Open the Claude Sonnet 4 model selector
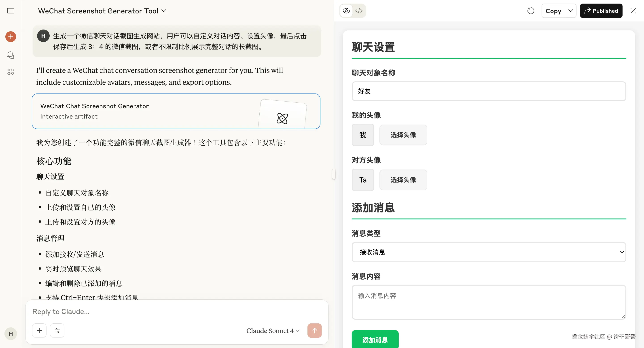Image resolution: width=644 pixels, height=348 pixels. click(x=273, y=331)
